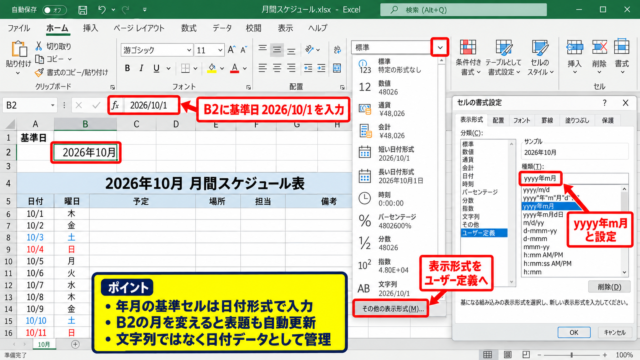The image size is (640, 360).
Task: Click the Delete(D) button in dialog
Action: 609,287
